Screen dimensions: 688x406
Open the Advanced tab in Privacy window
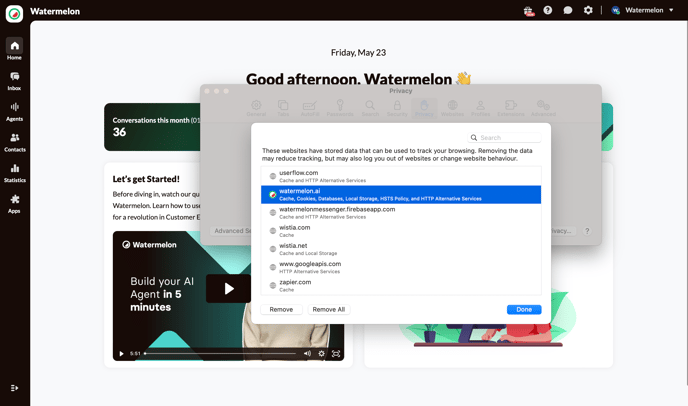pyautogui.click(x=543, y=108)
